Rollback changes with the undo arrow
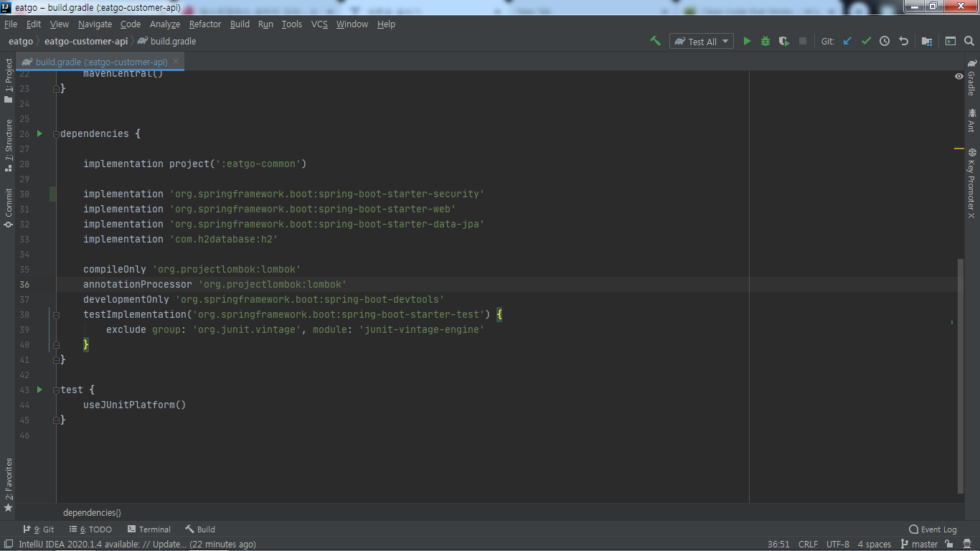This screenshot has width=980, height=551. tap(903, 41)
